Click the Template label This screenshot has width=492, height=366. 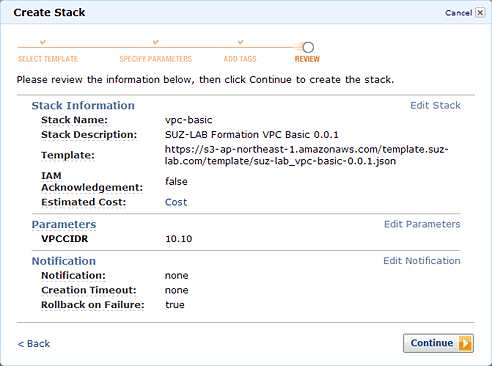tap(68, 155)
